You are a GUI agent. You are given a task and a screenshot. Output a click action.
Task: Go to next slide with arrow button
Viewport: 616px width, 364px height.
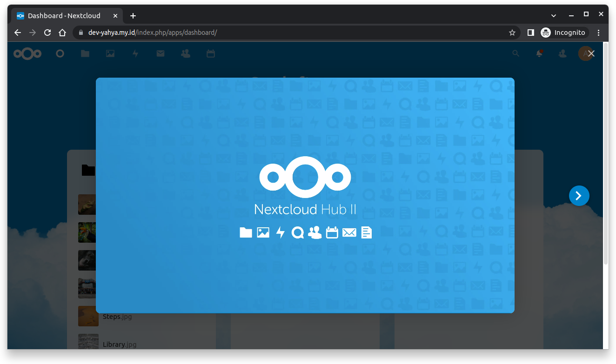click(579, 196)
